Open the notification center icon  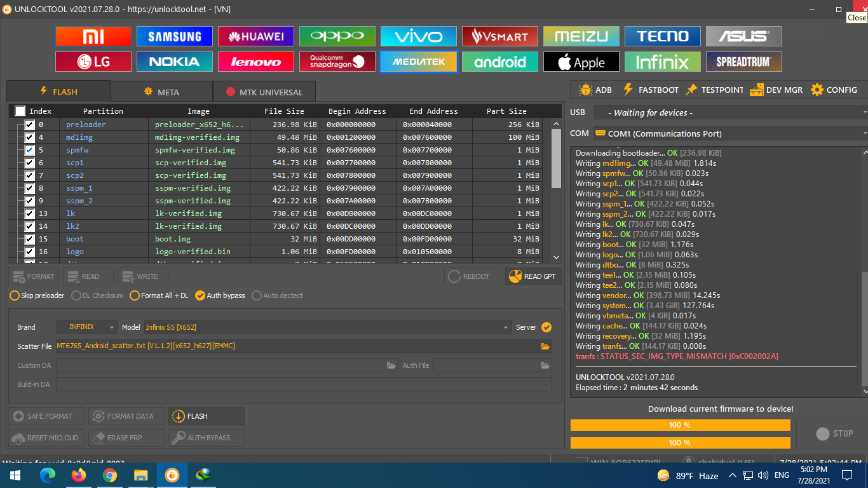coord(846,475)
